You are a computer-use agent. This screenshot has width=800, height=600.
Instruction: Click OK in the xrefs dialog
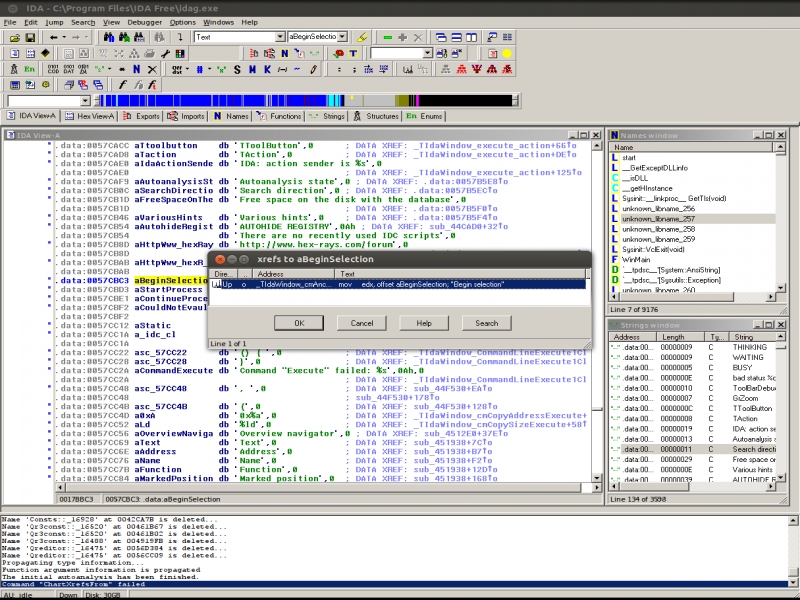[x=300, y=323]
